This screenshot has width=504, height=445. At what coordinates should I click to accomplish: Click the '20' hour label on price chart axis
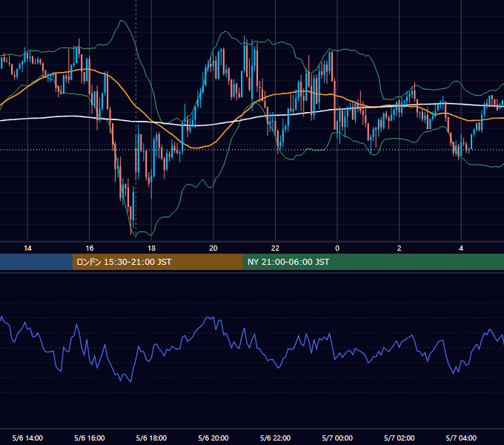coord(213,248)
